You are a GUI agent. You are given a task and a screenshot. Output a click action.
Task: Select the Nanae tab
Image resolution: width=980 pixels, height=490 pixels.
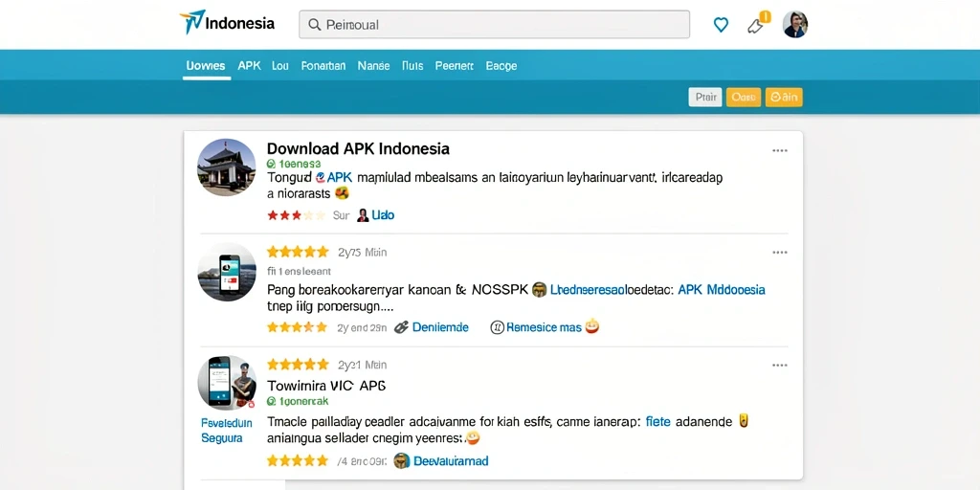pos(374,66)
